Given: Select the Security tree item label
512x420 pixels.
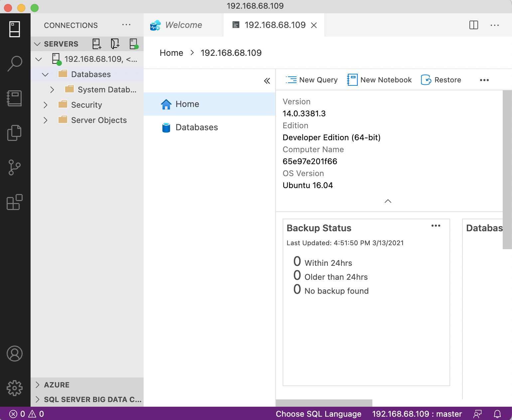Looking at the screenshot, I should [x=86, y=105].
